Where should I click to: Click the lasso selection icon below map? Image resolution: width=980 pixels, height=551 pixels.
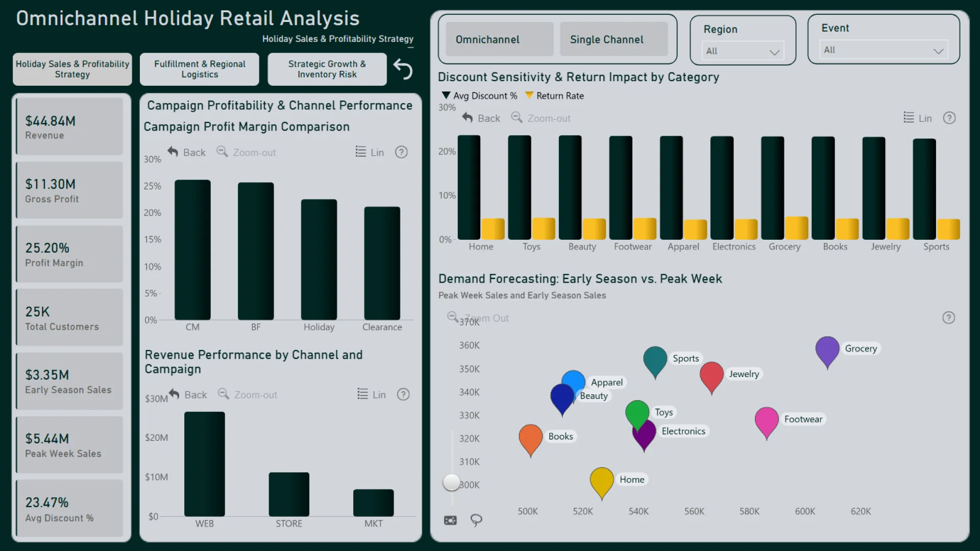click(x=476, y=520)
